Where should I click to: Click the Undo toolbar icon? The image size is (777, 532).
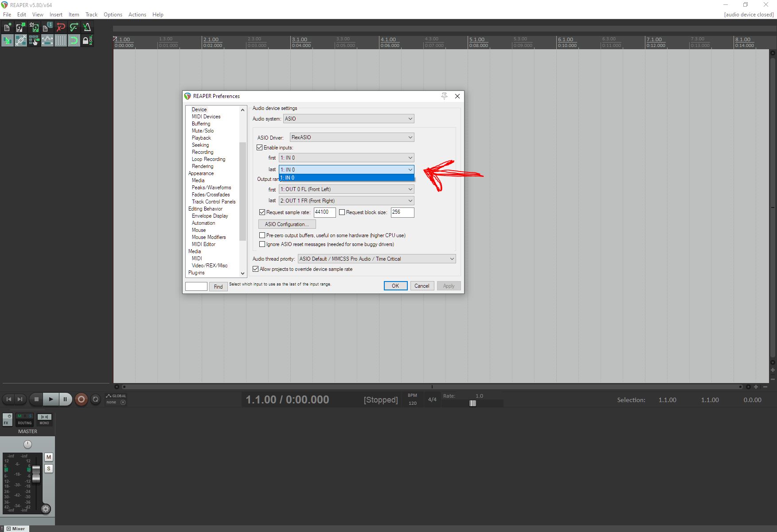61,27
